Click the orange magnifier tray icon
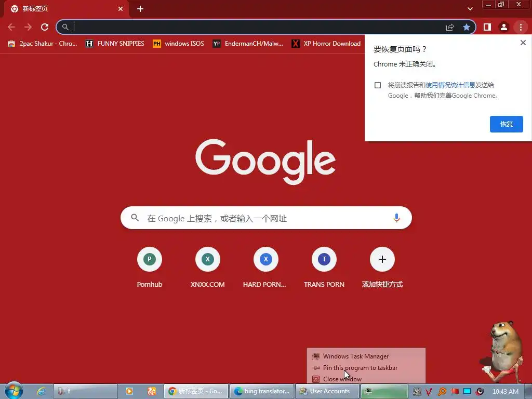This screenshot has width=532, height=399. (442, 392)
